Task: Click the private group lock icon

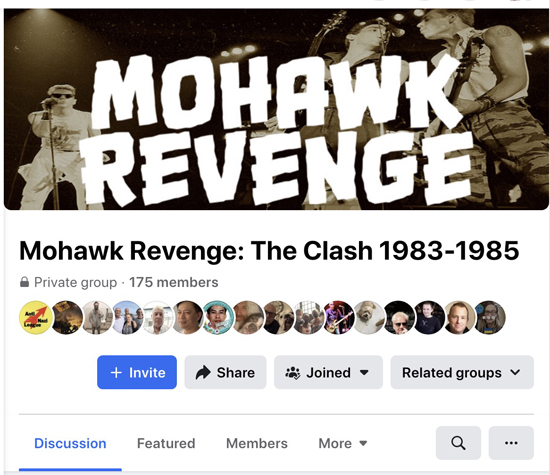Action: 24,282
